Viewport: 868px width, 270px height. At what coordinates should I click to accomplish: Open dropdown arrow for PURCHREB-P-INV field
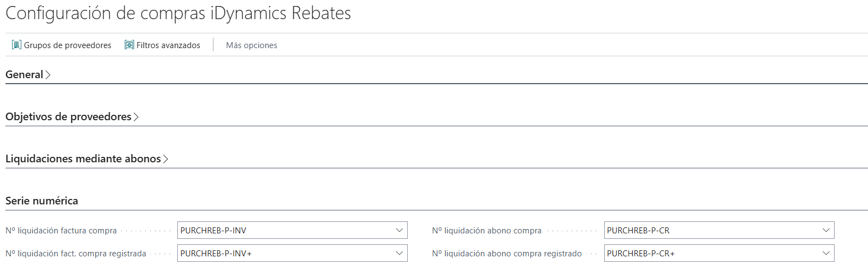[400, 231]
